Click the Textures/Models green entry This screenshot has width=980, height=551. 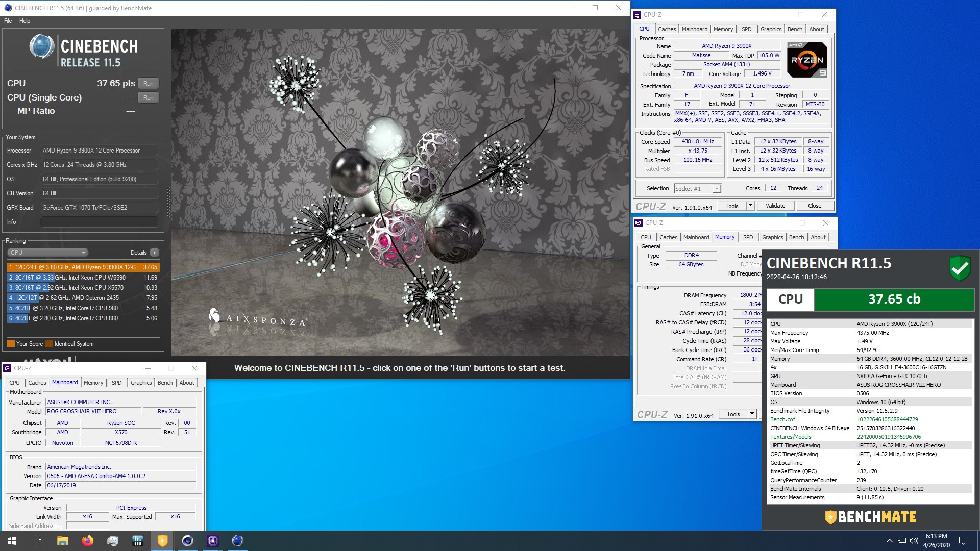(x=791, y=437)
